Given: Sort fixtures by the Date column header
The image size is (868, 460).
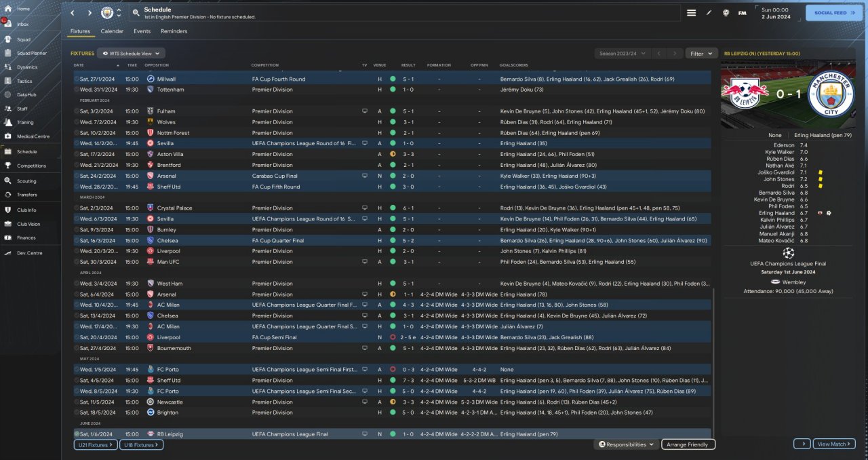Looking at the screenshot, I should pos(79,65).
